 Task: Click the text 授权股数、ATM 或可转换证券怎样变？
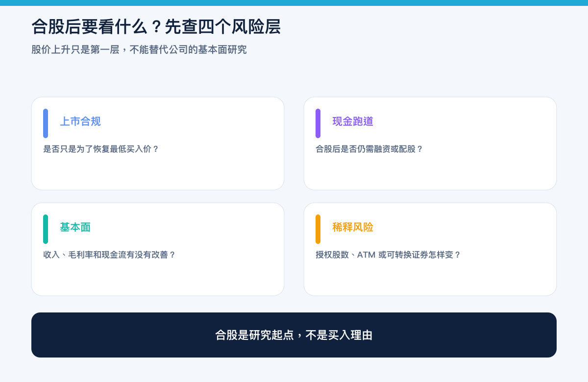[x=389, y=255]
